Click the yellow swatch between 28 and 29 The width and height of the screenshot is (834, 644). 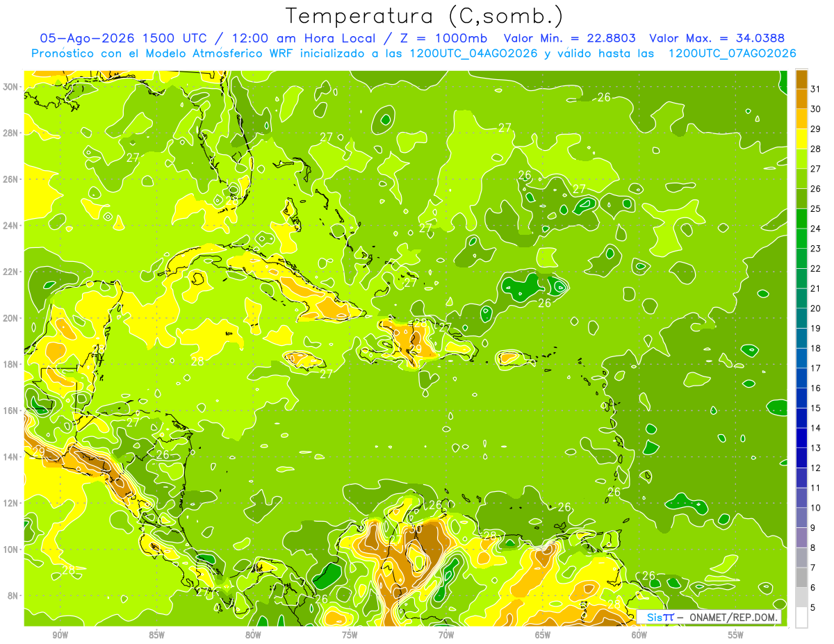(801, 139)
